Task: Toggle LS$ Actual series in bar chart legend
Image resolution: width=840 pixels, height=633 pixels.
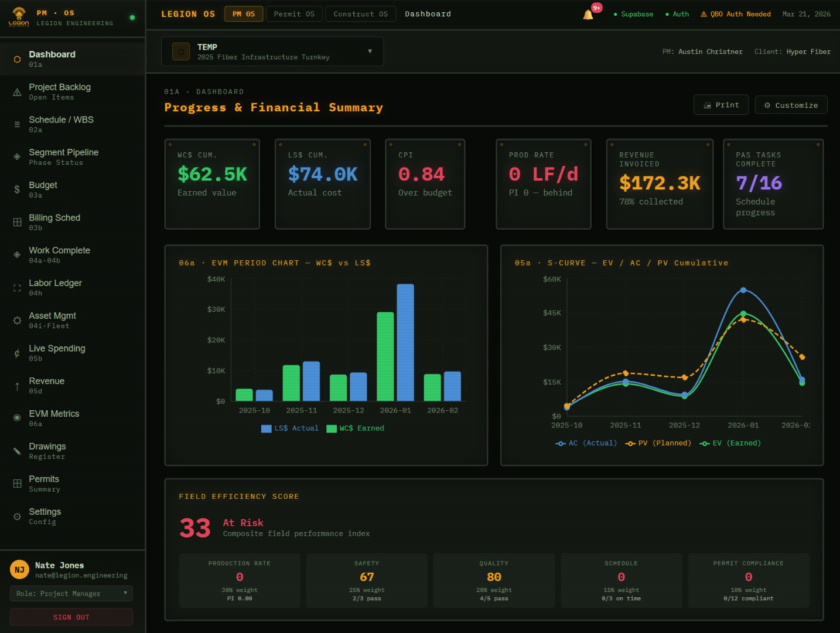Action: [290, 428]
